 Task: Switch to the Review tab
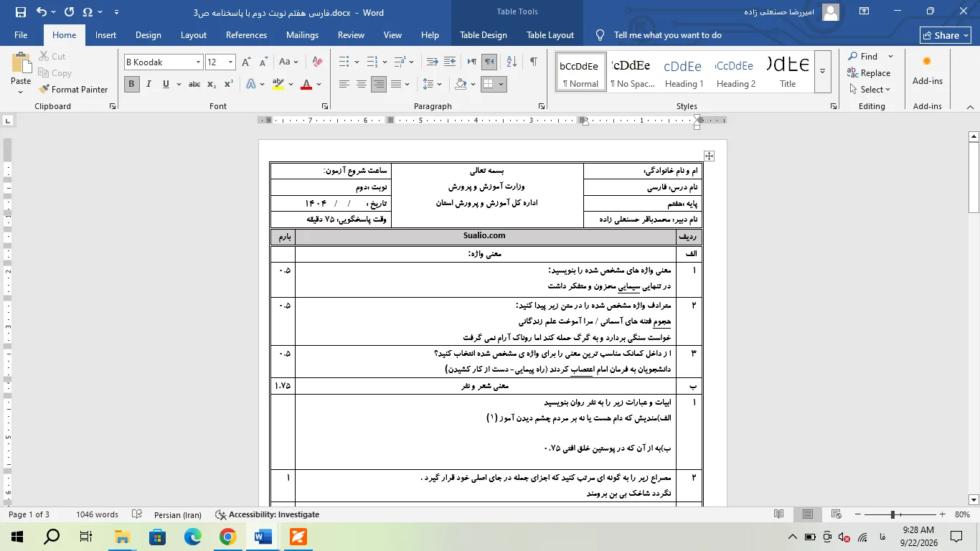[x=351, y=35]
